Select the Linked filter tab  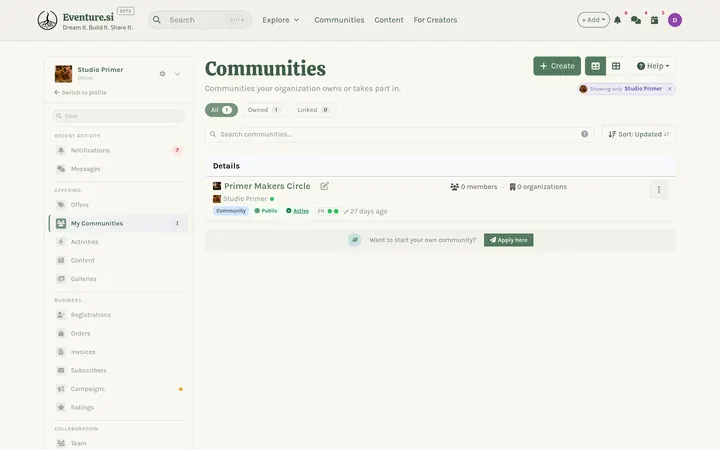point(313,110)
